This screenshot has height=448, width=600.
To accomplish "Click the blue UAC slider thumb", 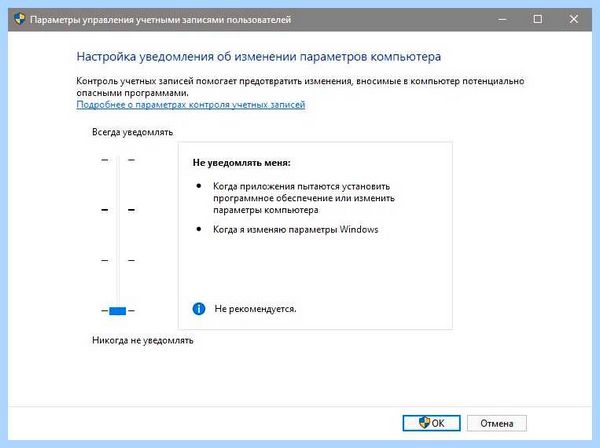I will (117, 311).
